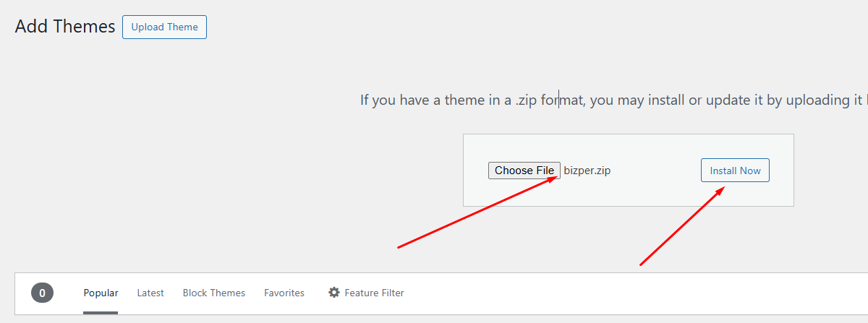Select the Block Themes tab
This screenshot has height=323, width=868.
(x=213, y=293)
